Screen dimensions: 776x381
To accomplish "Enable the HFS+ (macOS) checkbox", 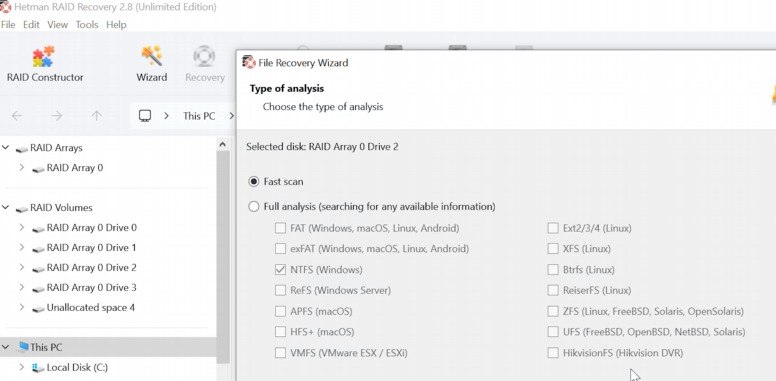I will click(281, 332).
